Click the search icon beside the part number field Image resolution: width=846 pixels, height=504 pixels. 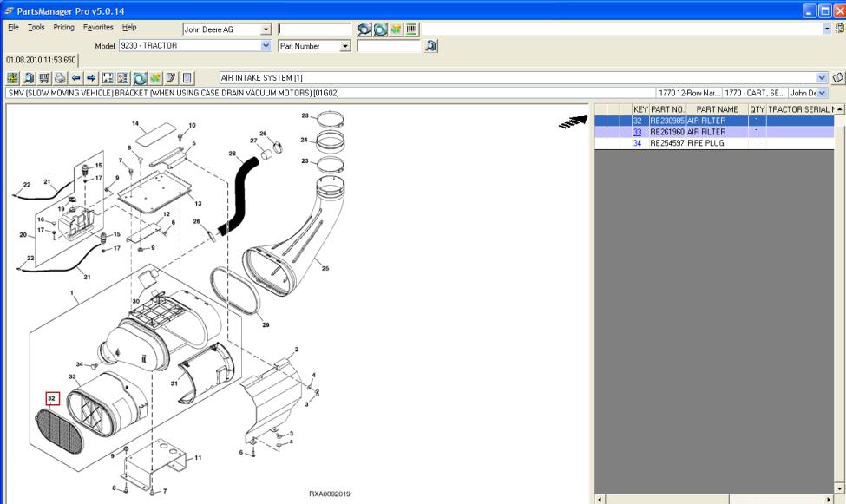[x=430, y=46]
